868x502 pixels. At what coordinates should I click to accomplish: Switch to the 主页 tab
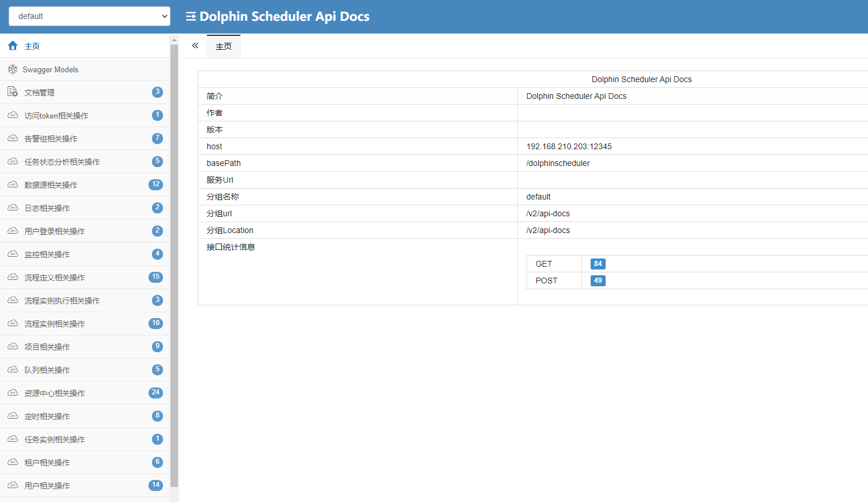tap(224, 46)
